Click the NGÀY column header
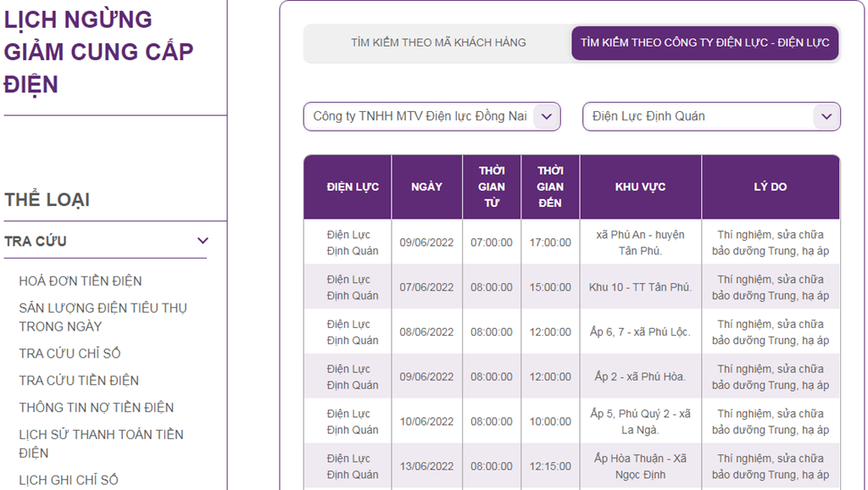868x490 pixels. click(x=426, y=187)
